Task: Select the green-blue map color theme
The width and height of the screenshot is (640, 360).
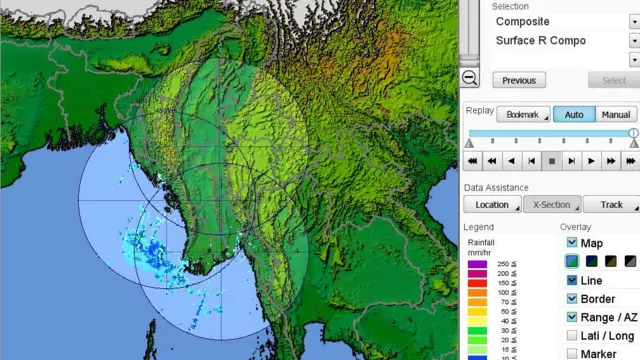Action: tap(572, 261)
